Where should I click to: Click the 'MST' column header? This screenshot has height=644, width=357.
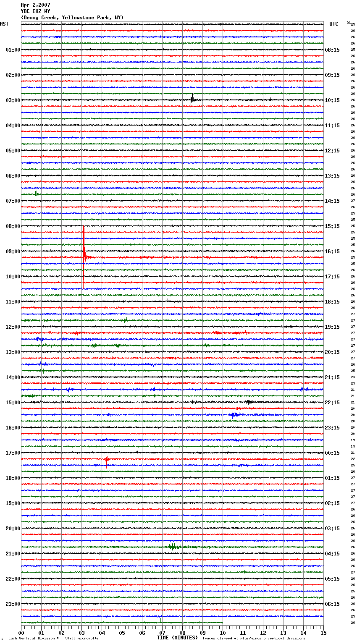pyautogui.click(x=4, y=24)
